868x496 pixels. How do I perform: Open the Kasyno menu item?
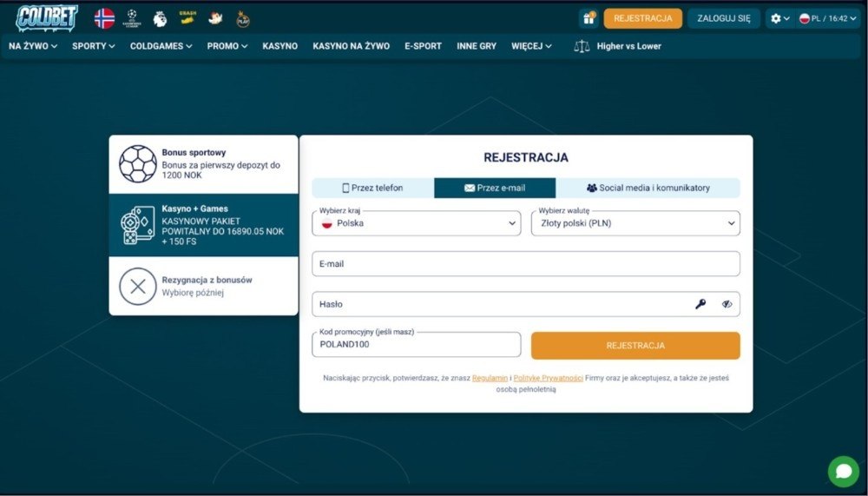280,46
